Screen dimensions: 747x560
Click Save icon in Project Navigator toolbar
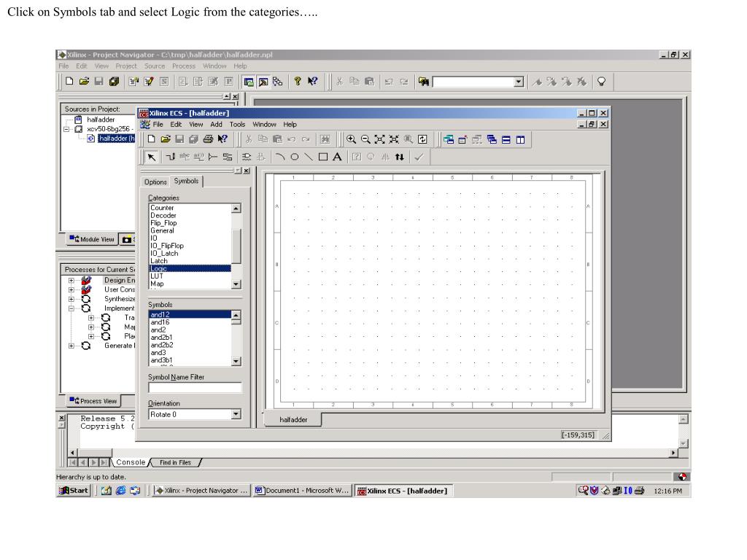pos(99,82)
